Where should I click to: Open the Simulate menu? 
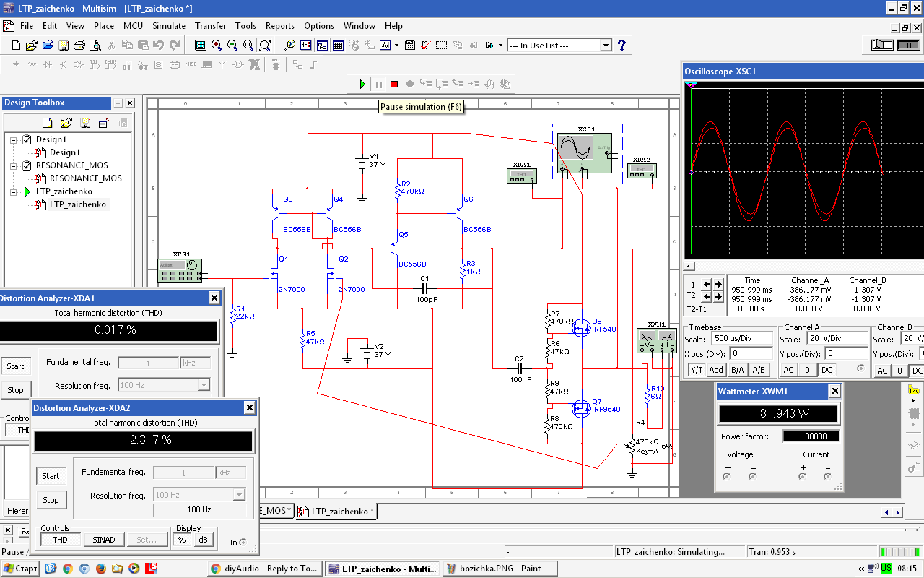click(x=168, y=26)
